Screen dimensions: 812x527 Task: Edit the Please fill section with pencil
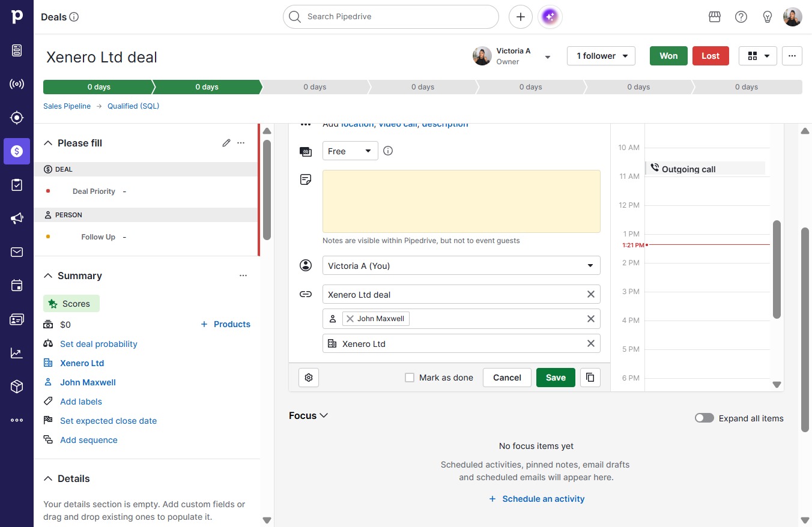pos(226,143)
